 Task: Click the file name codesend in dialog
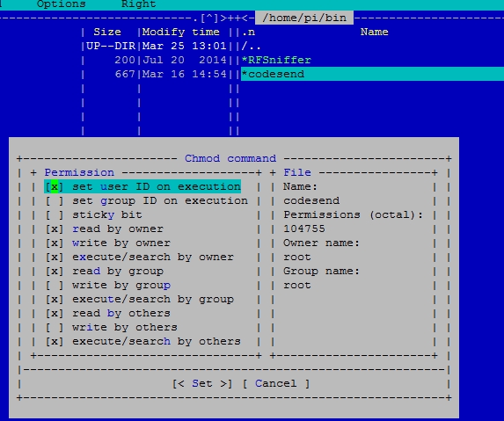(311, 200)
